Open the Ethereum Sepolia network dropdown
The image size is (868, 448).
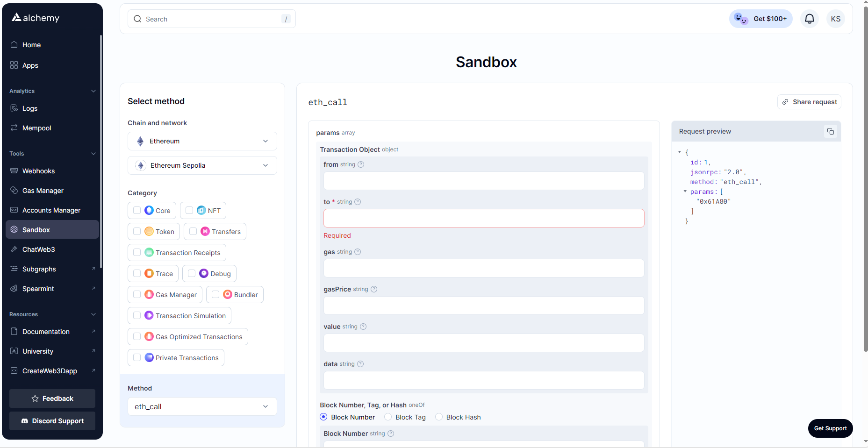[202, 165]
